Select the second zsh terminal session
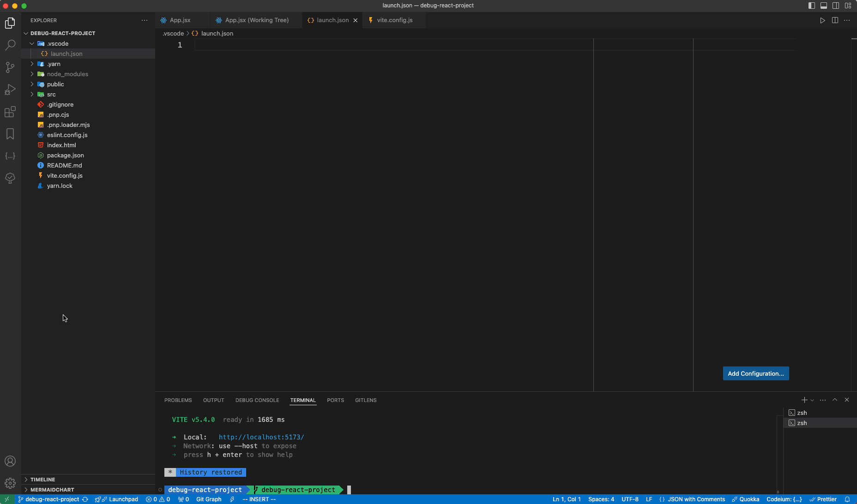 803,423
